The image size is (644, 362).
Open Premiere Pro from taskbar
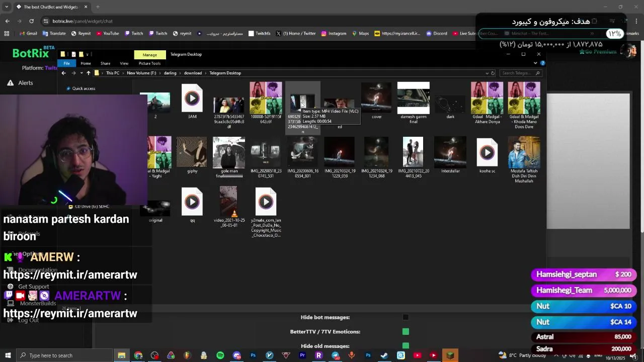pos(302,355)
